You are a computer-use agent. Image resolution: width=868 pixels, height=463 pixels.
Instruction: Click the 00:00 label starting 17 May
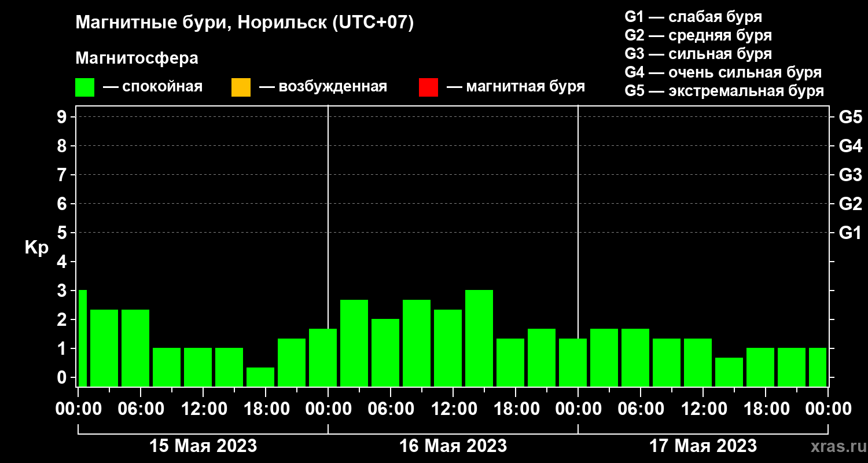point(578,409)
